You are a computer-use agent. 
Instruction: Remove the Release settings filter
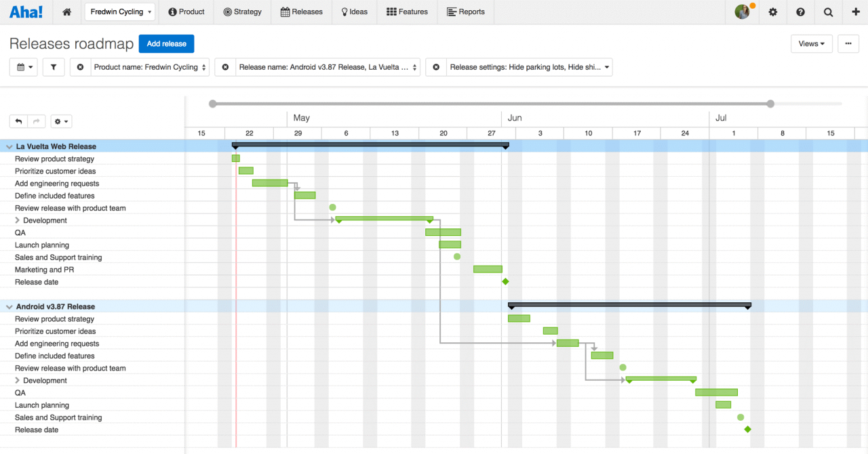[x=436, y=67]
